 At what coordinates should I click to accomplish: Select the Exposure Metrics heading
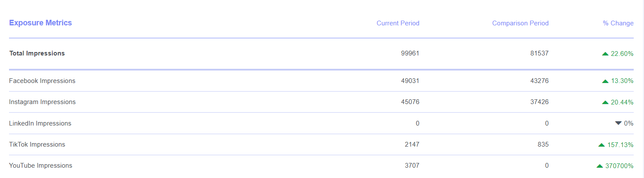pos(40,23)
